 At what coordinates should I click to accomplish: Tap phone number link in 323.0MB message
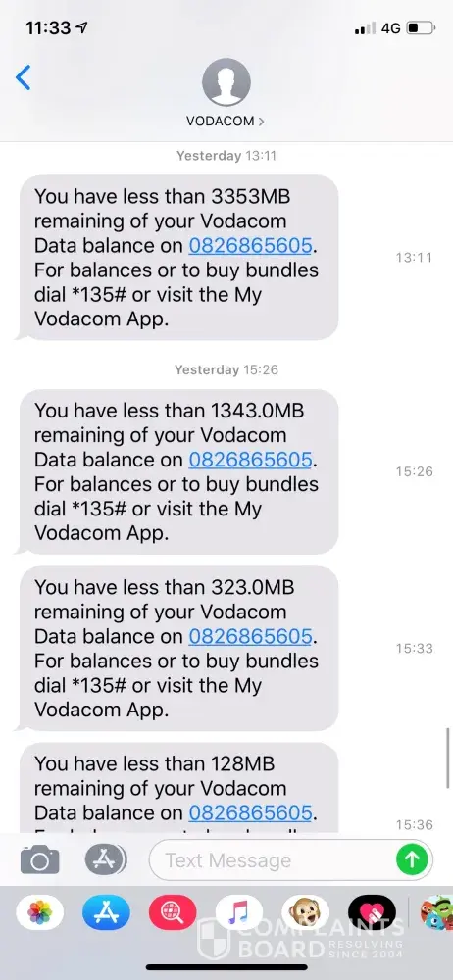click(250, 636)
